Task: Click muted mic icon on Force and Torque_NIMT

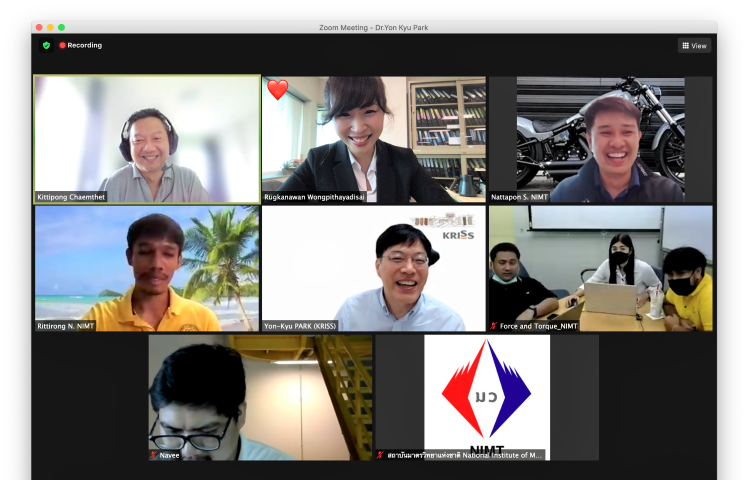Action: pos(494,326)
